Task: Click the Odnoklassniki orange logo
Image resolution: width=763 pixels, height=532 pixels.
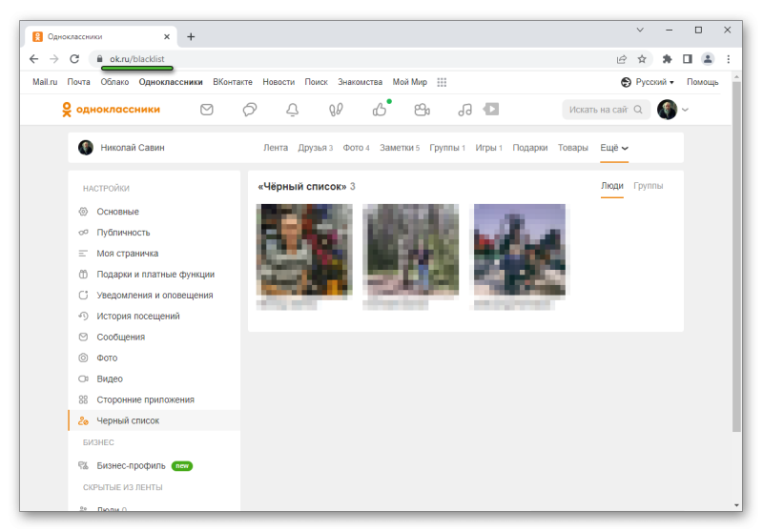Action: [111, 110]
